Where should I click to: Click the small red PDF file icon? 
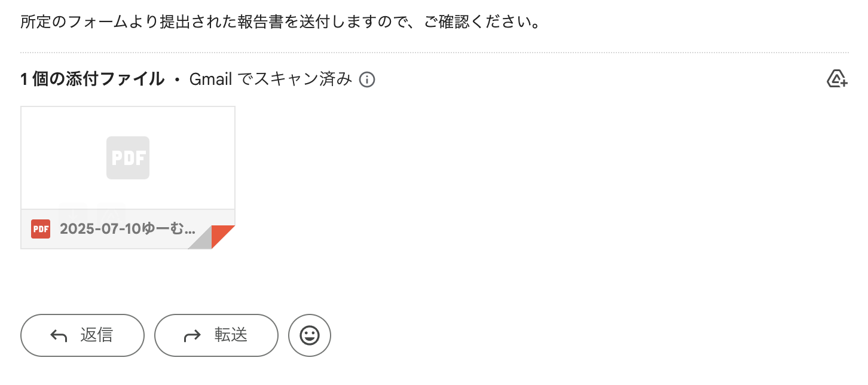(41, 229)
